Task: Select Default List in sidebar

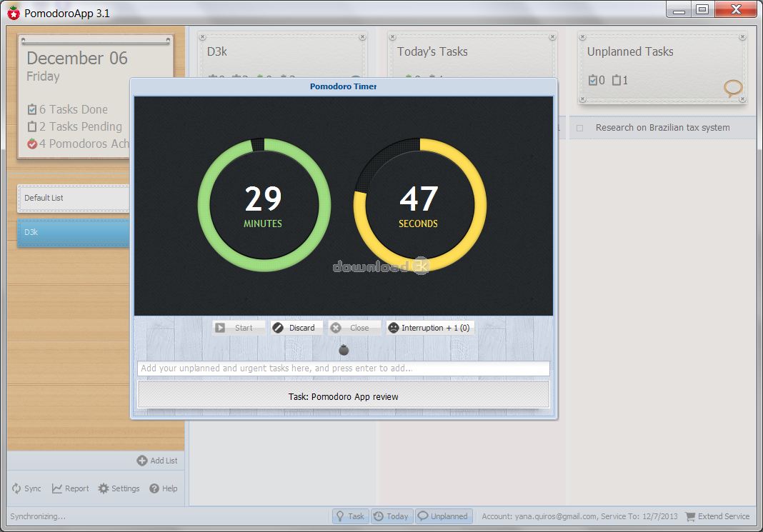Action: pos(71,198)
